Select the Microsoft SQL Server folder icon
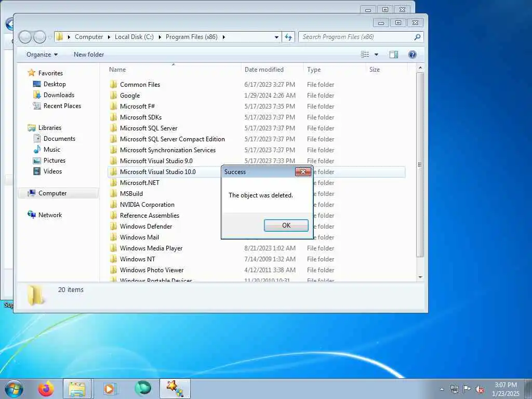Viewport: 532px width, 399px height. pyautogui.click(x=114, y=128)
